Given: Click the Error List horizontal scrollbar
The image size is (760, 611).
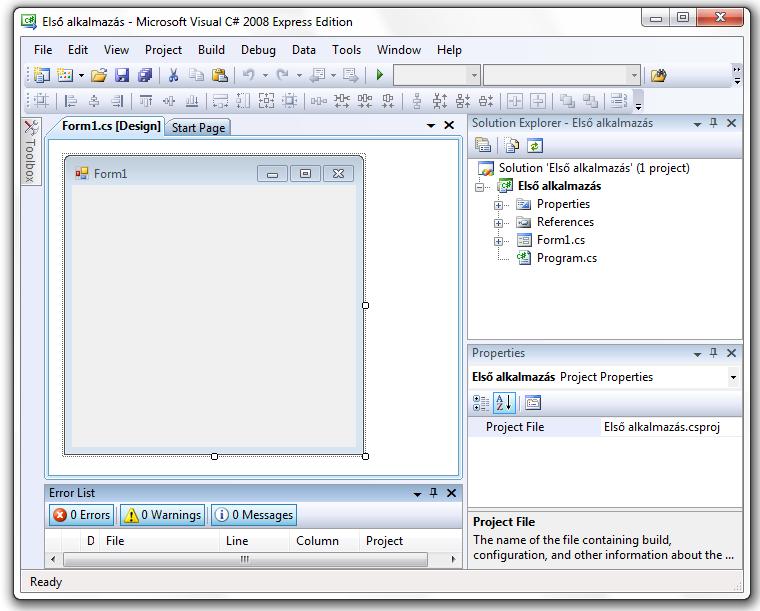Looking at the screenshot, I should pos(245,559).
